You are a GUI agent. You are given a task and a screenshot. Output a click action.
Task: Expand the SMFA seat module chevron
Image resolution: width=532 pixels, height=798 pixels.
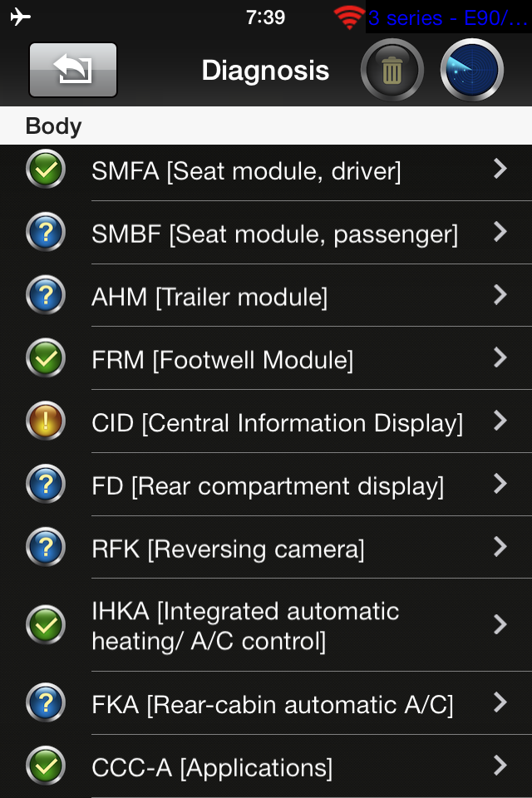(x=500, y=170)
